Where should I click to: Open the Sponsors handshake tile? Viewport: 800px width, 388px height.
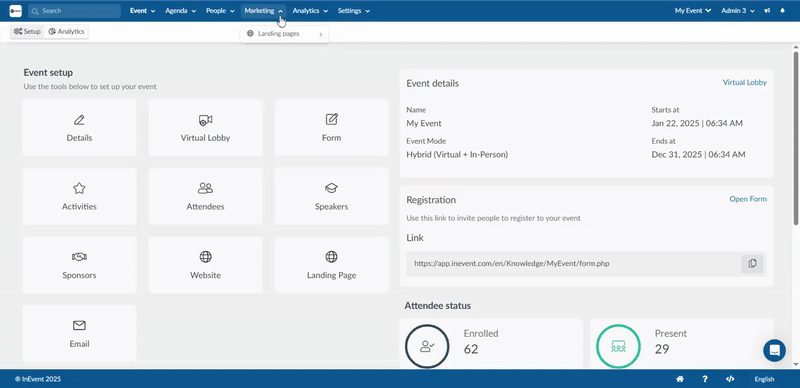tap(79, 265)
